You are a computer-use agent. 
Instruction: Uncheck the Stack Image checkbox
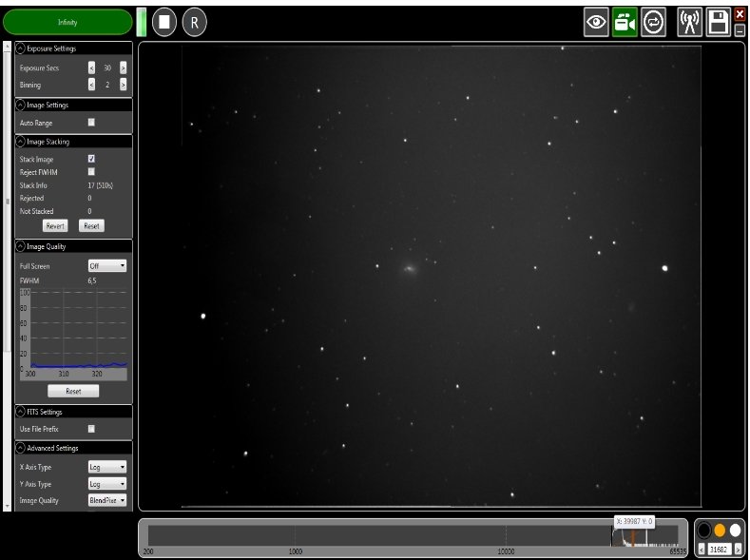91,159
